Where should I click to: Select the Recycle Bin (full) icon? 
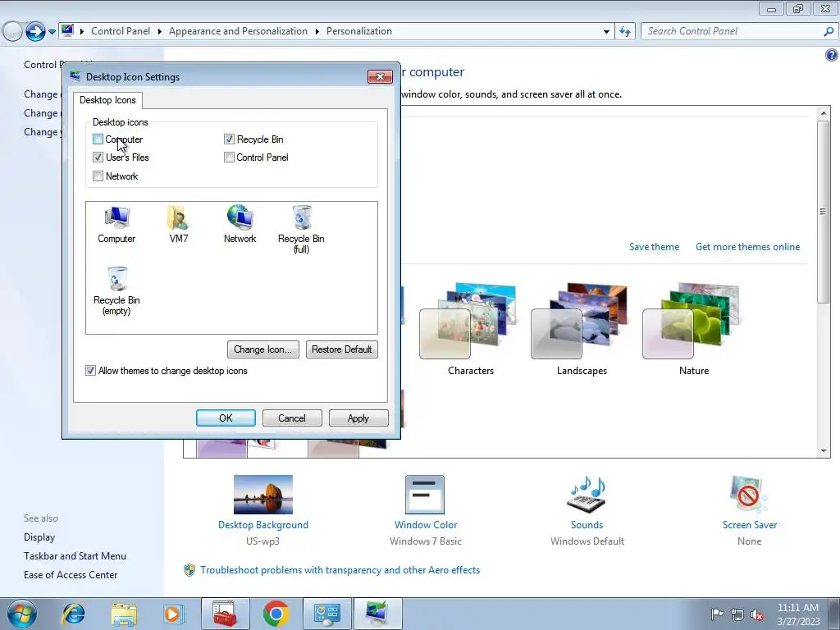[301, 230]
